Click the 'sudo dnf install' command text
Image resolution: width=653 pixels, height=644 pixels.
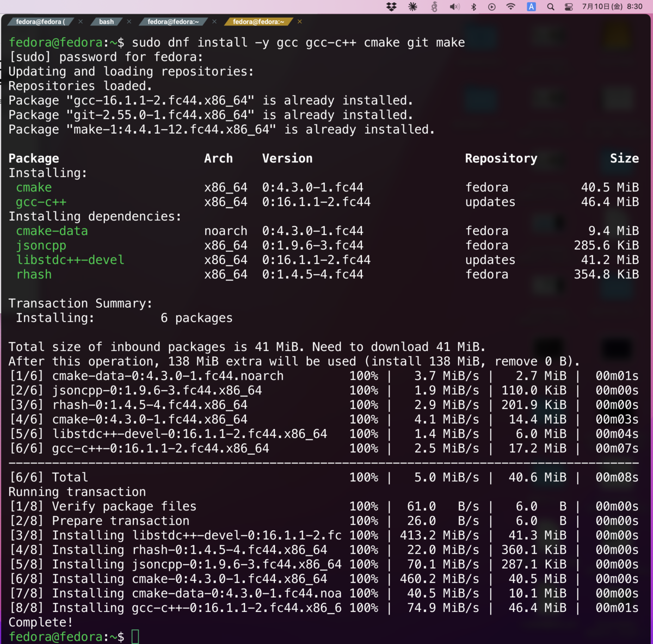pyautogui.click(x=298, y=42)
